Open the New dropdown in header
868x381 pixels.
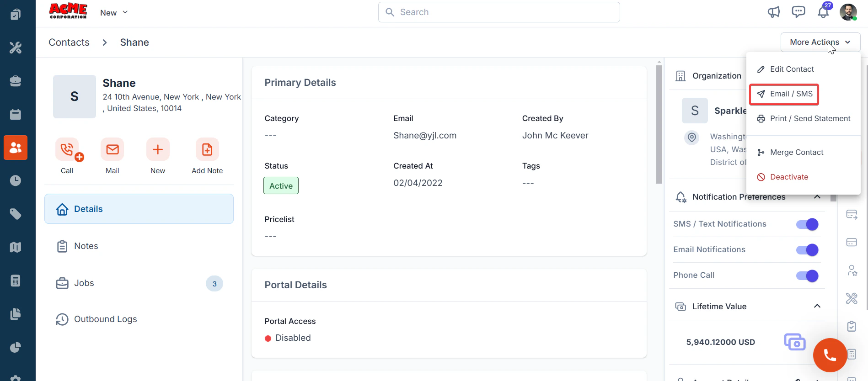point(114,13)
